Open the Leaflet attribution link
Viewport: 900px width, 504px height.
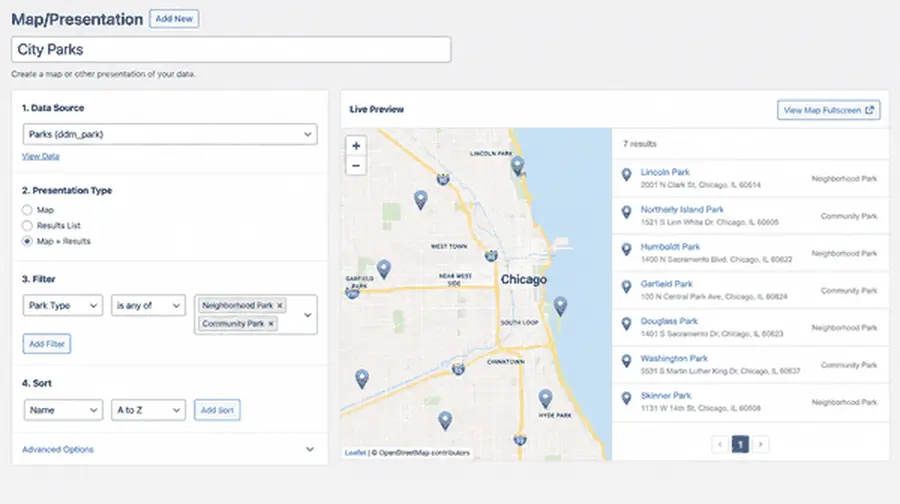click(x=355, y=453)
